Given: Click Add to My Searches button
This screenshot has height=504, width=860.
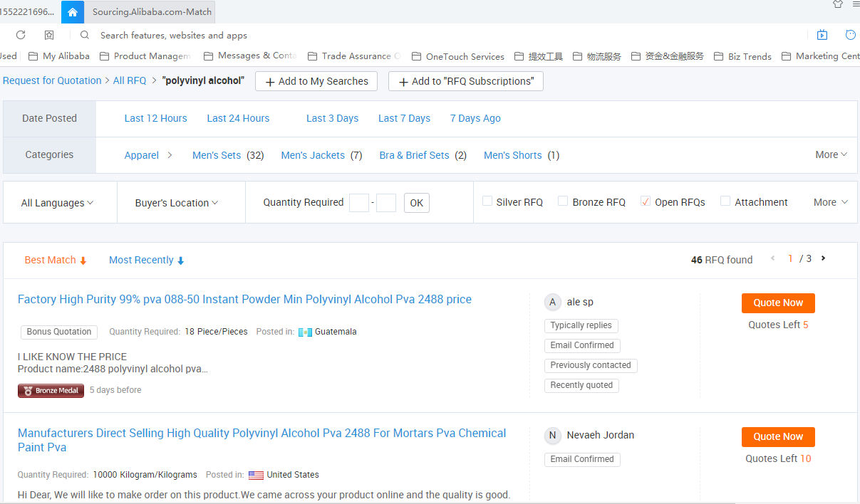Looking at the screenshot, I should coord(317,81).
